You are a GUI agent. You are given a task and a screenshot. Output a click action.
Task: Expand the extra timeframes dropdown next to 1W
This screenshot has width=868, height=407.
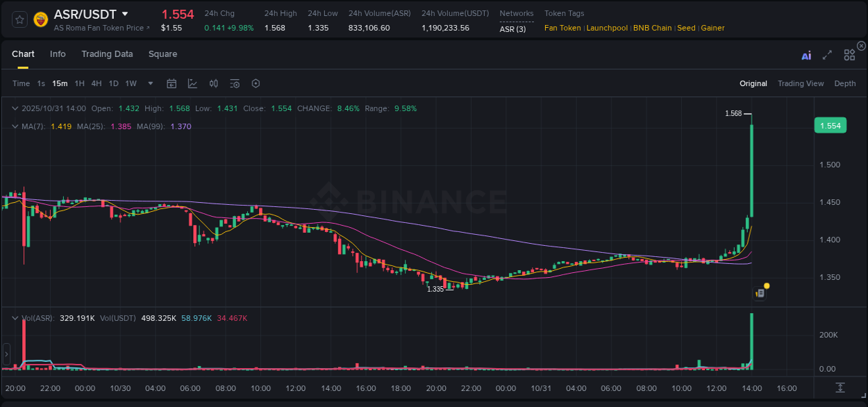pyautogui.click(x=149, y=83)
